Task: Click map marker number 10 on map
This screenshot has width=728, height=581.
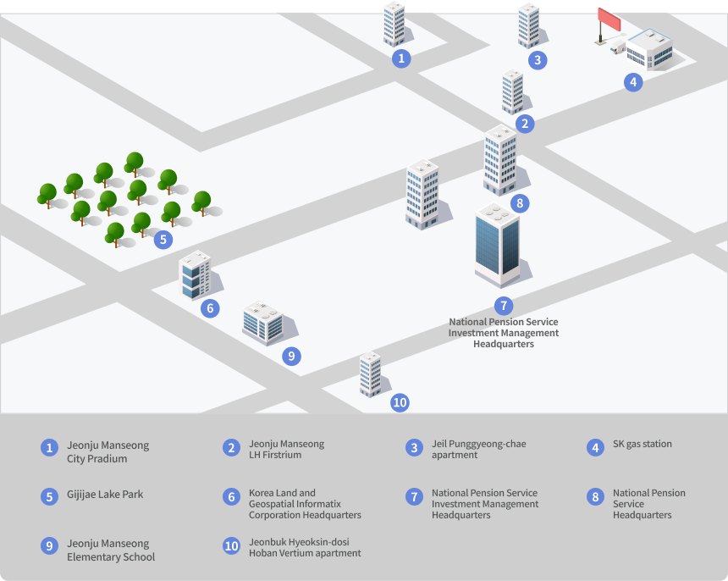Action: pos(400,402)
